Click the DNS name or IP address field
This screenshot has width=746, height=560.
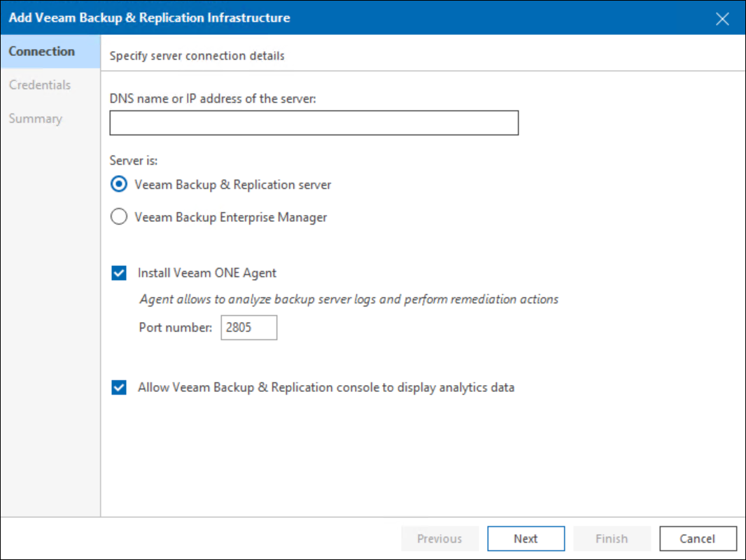[x=313, y=122]
